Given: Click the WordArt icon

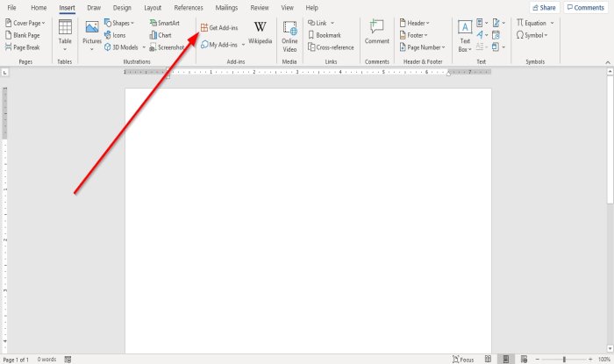Looking at the screenshot, I should (480, 35).
